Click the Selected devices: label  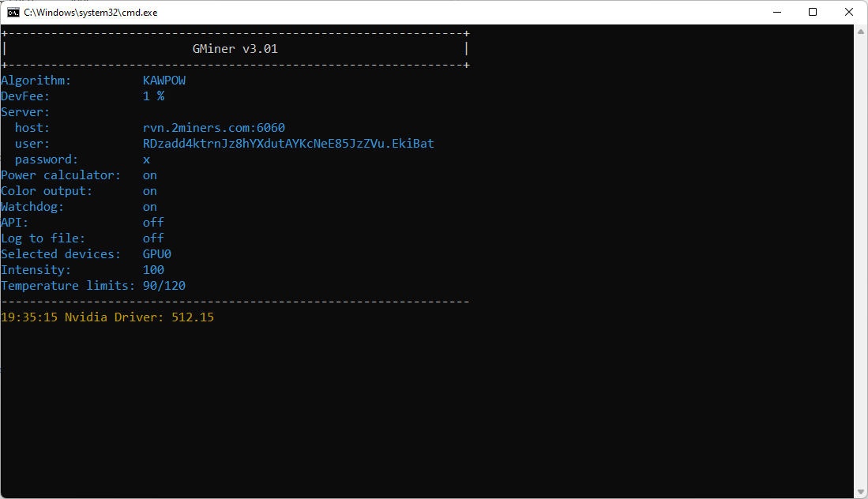[x=61, y=254]
